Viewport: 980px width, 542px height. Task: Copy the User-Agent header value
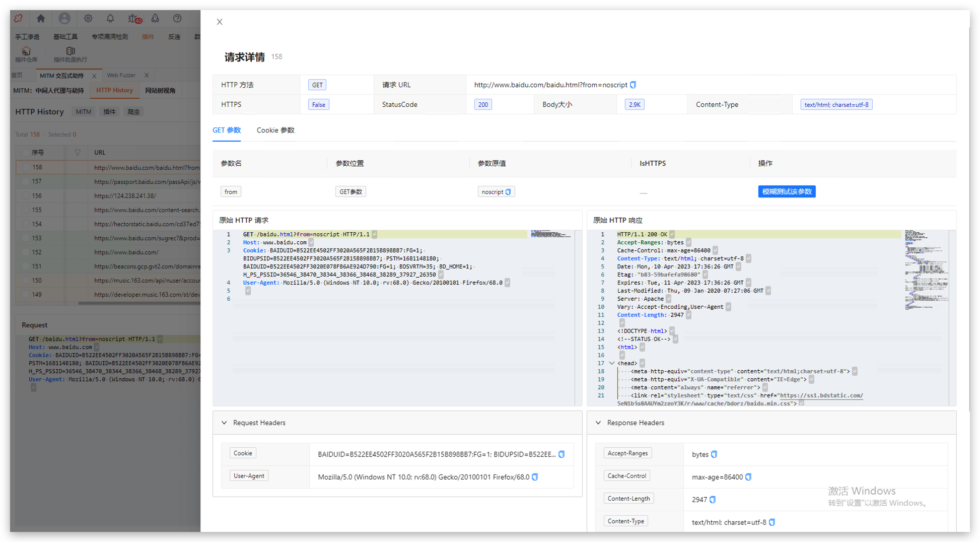(535, 477)
